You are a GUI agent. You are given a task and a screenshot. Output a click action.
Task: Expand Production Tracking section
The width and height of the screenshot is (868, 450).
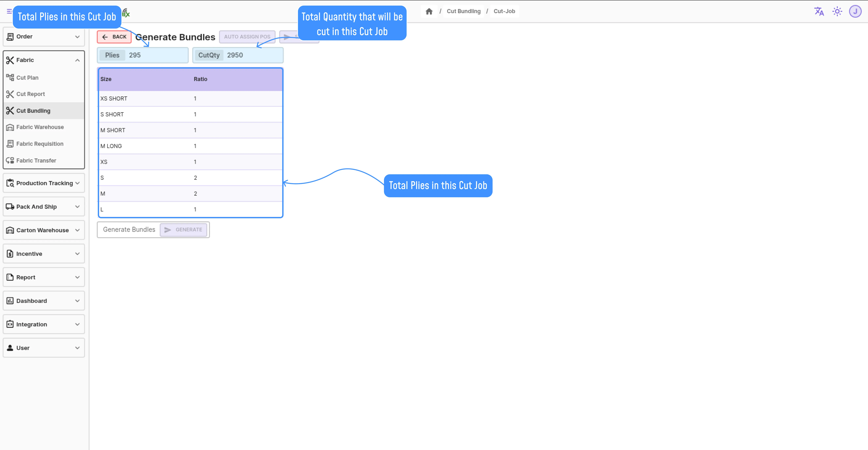[44, 183]
